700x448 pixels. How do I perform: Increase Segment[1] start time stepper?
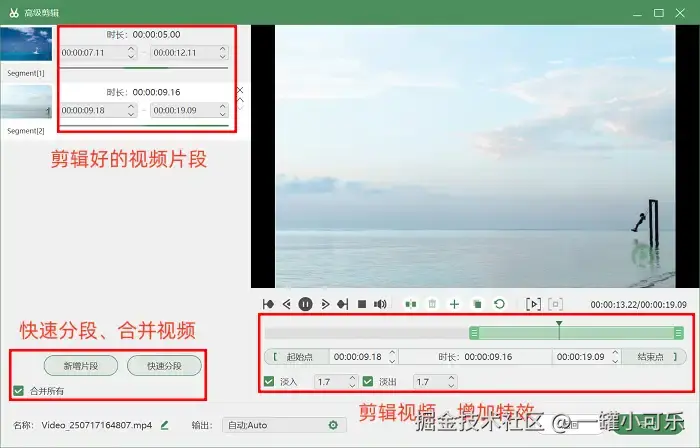(131, 49)
